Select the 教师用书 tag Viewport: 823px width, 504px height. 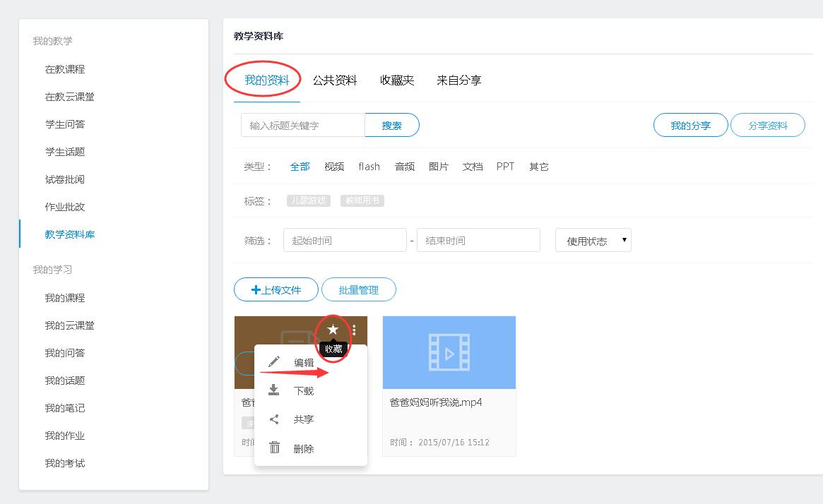(x=362, y=200)
